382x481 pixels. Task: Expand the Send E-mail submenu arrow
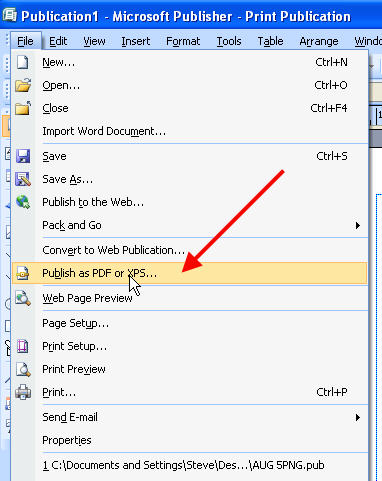tap(358, 417)
